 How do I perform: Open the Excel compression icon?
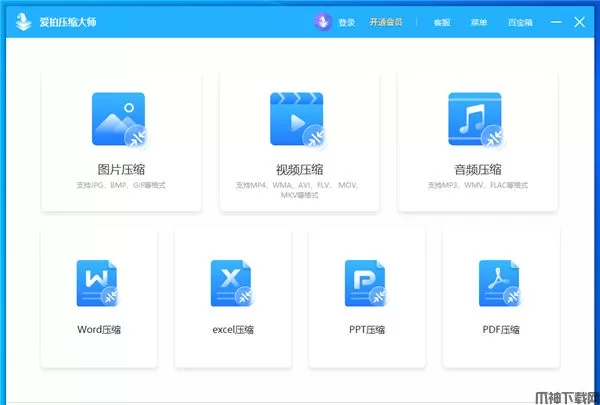[x=232, y=283]
